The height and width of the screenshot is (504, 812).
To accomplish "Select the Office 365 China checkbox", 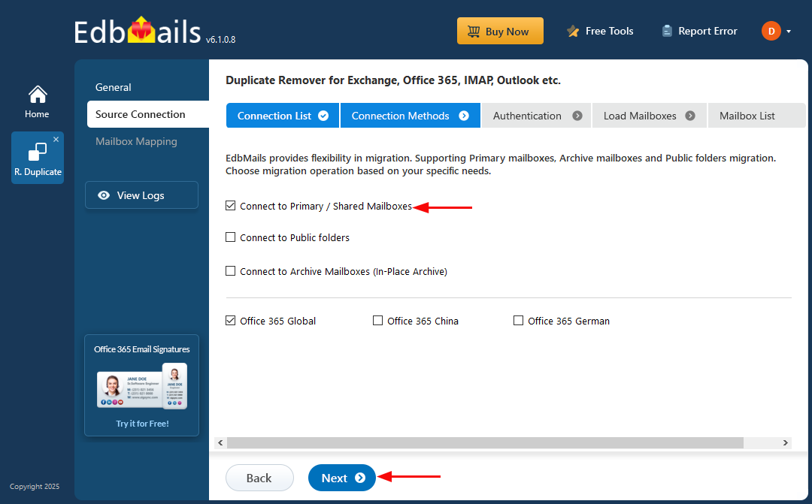I will pyautogui.click(x=378, y=321).
